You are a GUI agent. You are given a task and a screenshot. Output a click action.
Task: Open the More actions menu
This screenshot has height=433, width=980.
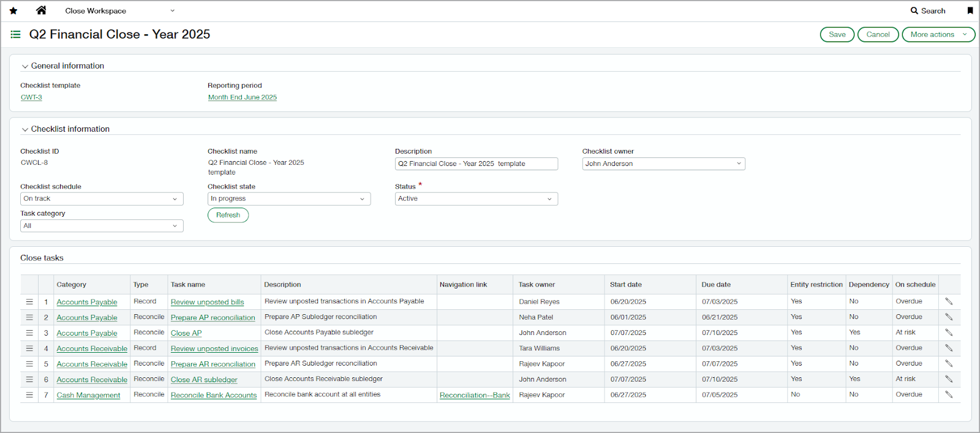(x=938, y=35)
